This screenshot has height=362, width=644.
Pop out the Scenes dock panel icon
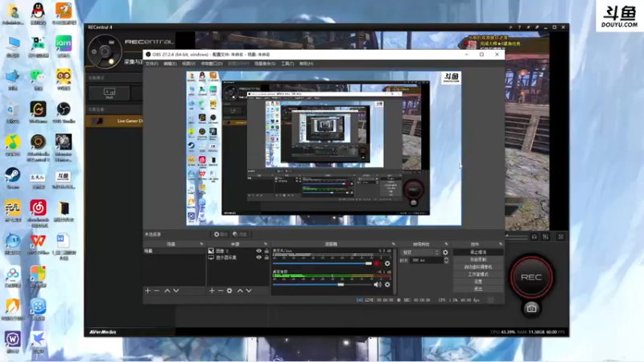click(201, 245)
